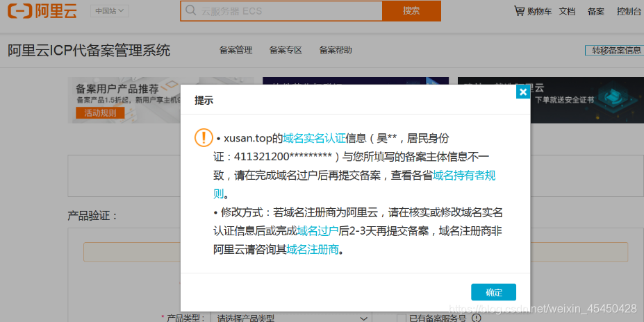Click the 阿里云ICP代备案管理系统 title

(x=89, y=51)
